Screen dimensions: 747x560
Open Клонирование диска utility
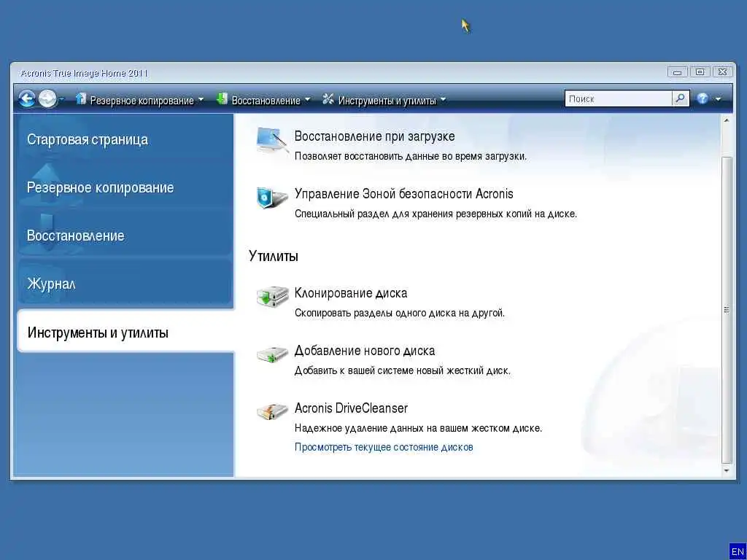351,293
